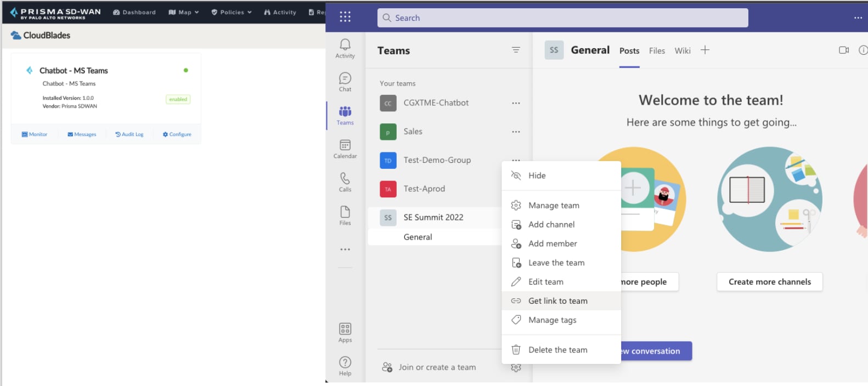Click the Meet video camera icon
The height and width of the screenshot is (386, 868).
[x=844, y=50]
